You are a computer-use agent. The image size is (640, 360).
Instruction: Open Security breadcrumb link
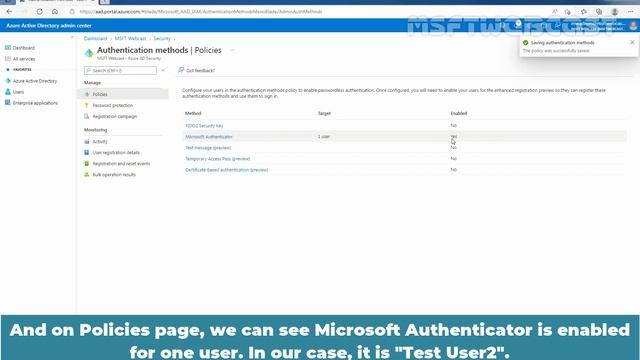click(162, 38)
